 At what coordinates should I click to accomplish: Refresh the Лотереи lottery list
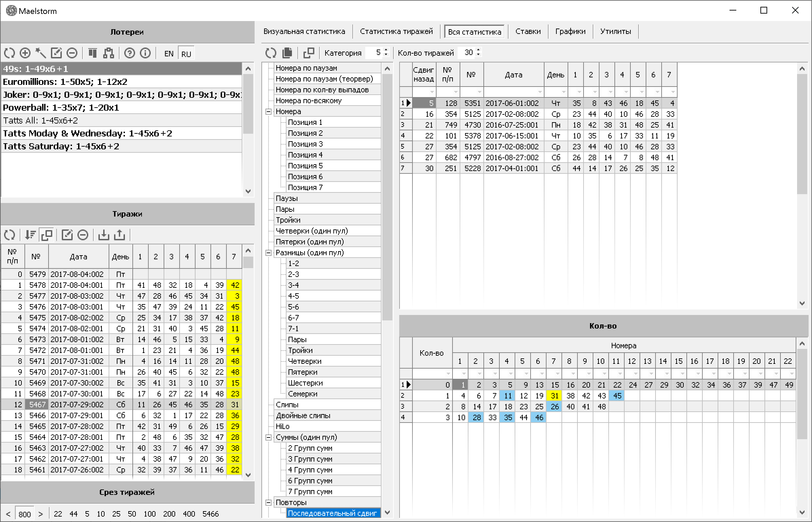[x=10, y=53]
